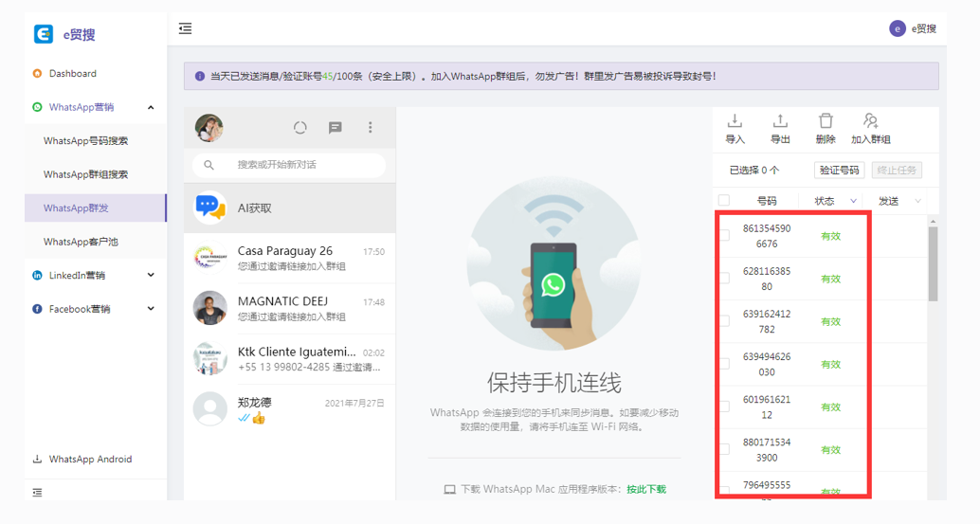The height and width of the screenshot is (524, 980).
Task: Click the LinkedIn icon in sidebar
Action: [38, 276]
